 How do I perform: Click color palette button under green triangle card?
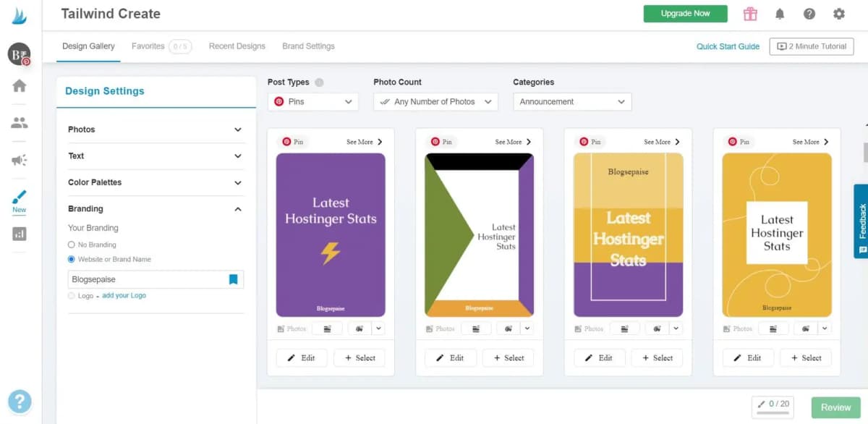point(509,328)
